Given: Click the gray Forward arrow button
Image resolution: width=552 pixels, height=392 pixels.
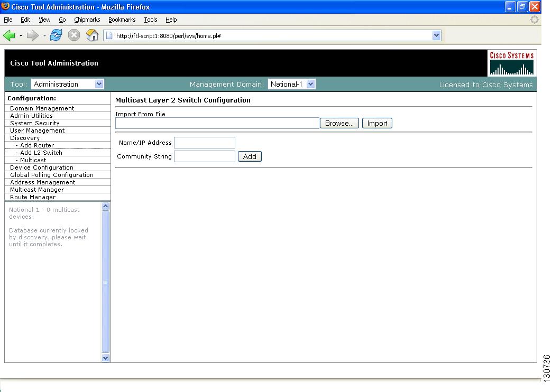Looking at the screenshot, I should (33, 35).
